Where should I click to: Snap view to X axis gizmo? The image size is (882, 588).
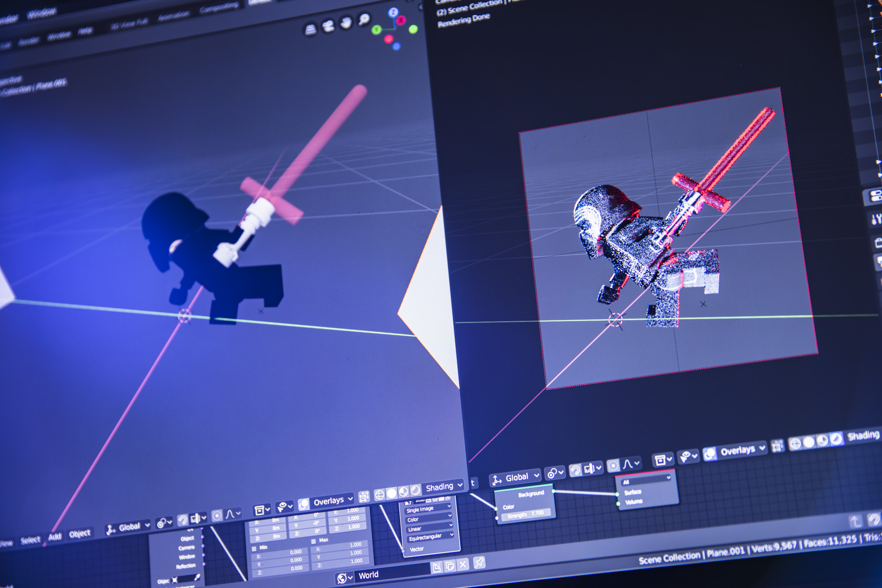pos(401,21)
